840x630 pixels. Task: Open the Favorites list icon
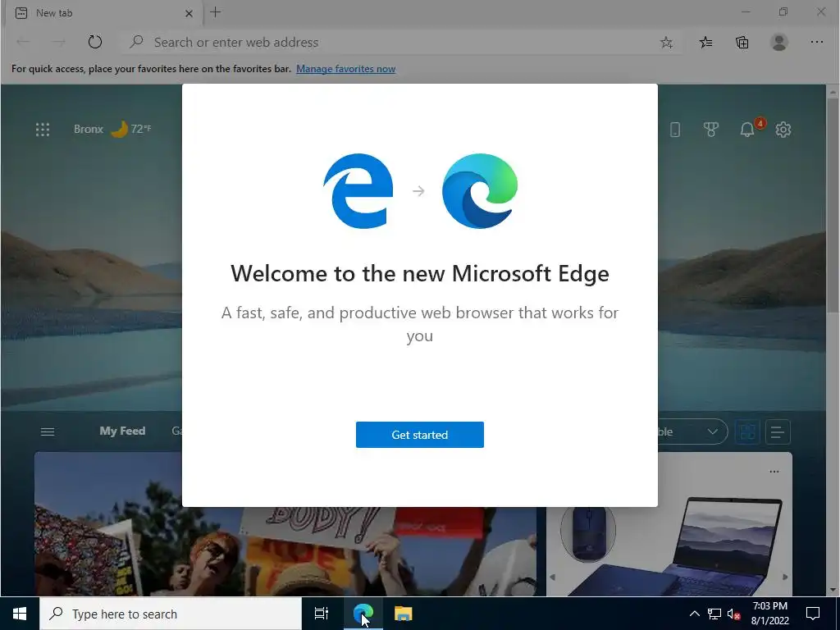pos(705,43)
